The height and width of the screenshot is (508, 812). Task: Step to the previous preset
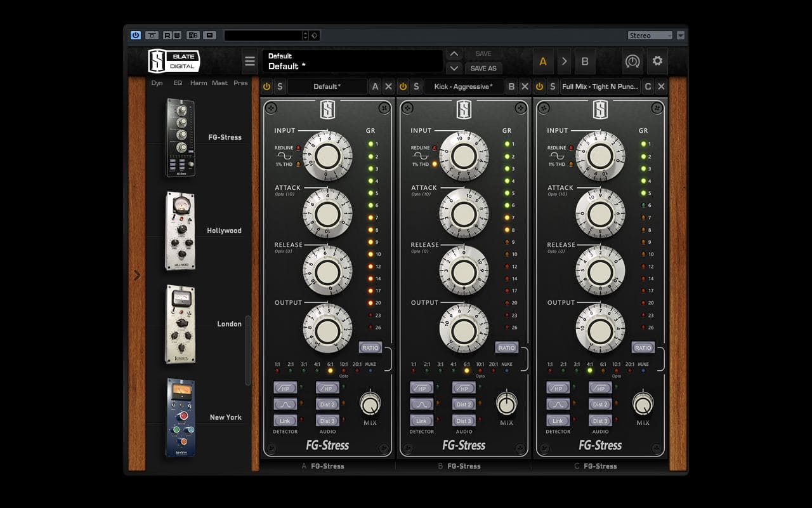coord(454,54)
